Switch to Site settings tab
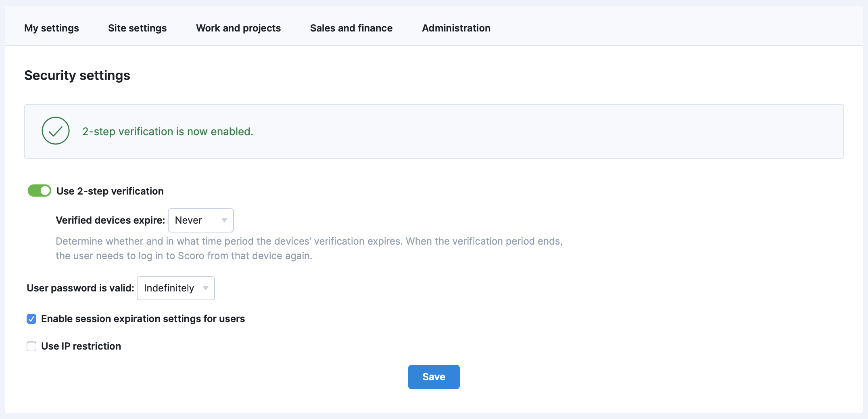The width and height of the screenshot is (868, 419). (x=137, y=28)
